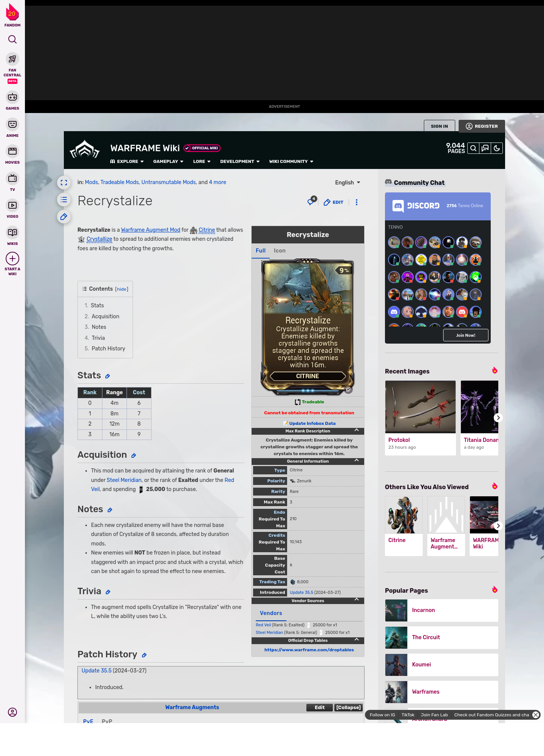544x756 pixels.
Task: Collapse the Warframe Augments navbox
Action: (x=348, y=708)
